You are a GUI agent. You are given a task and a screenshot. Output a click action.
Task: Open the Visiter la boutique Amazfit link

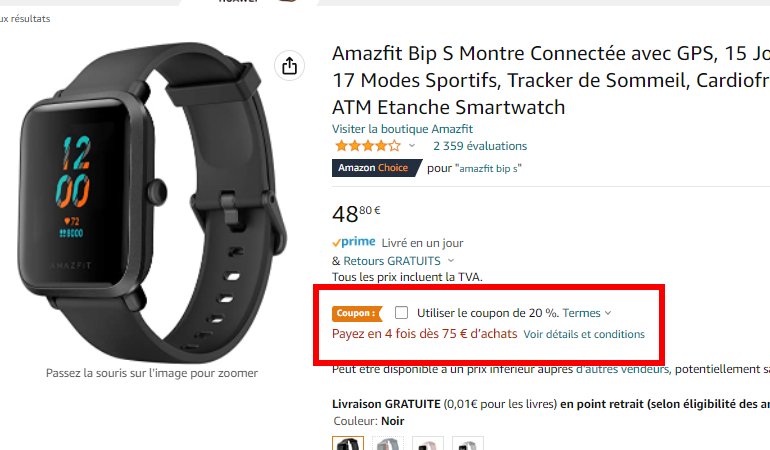click(x=402, y=129)
